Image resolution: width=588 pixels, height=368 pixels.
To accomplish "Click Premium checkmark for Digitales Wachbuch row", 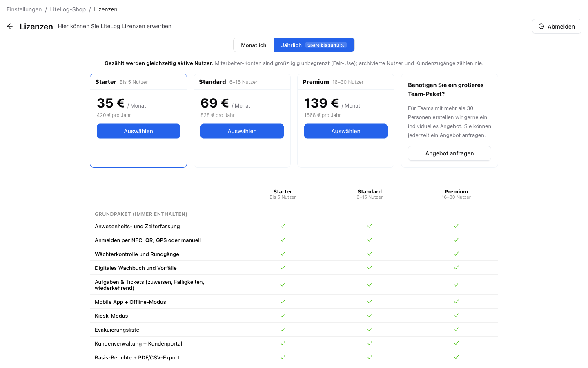I will click(456, 267).
